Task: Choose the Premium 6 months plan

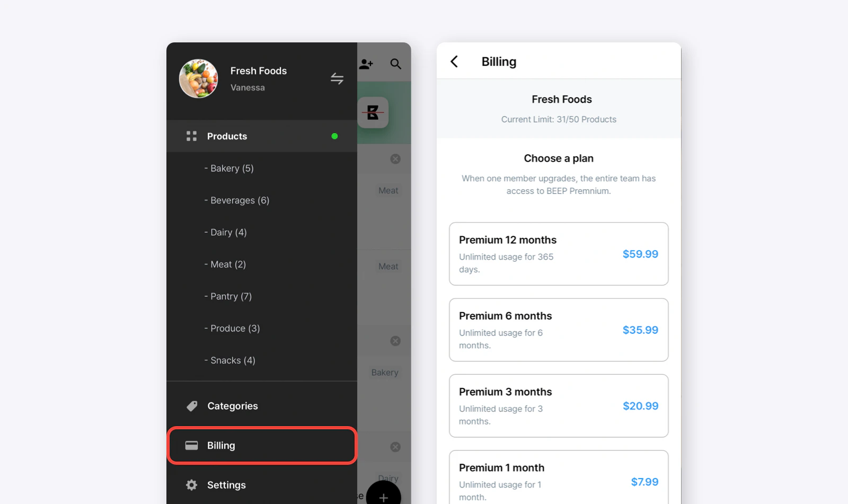Action: pyautogui.click(x=559, y=330)
